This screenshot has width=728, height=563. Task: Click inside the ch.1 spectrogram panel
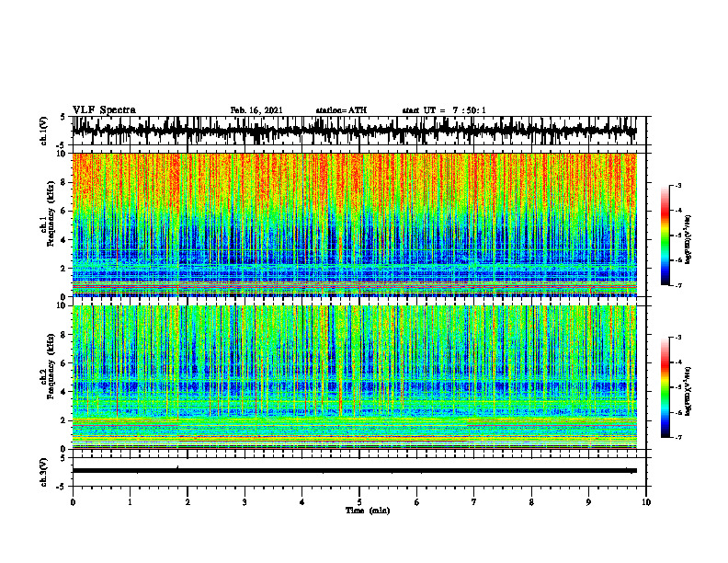pyautogui.click(x=354, y=224)
